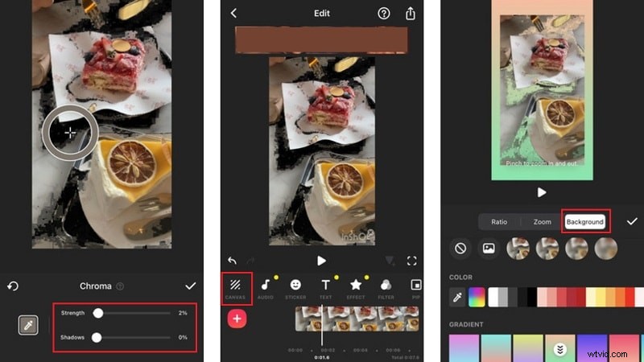The height and width of the screenshot is (362, 644).
Task: Tap the help question mark icon
Action: coord(384,14)
